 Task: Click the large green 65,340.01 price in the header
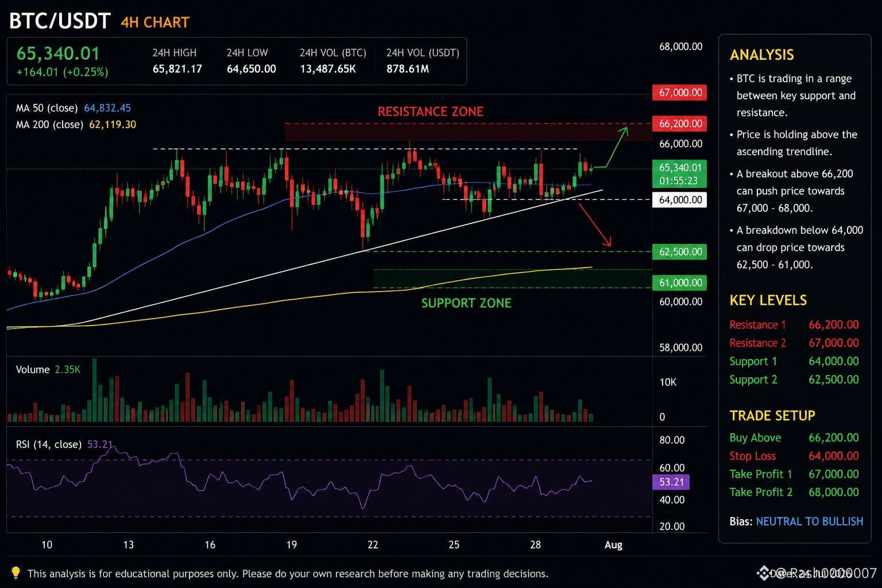click(58, 53)
